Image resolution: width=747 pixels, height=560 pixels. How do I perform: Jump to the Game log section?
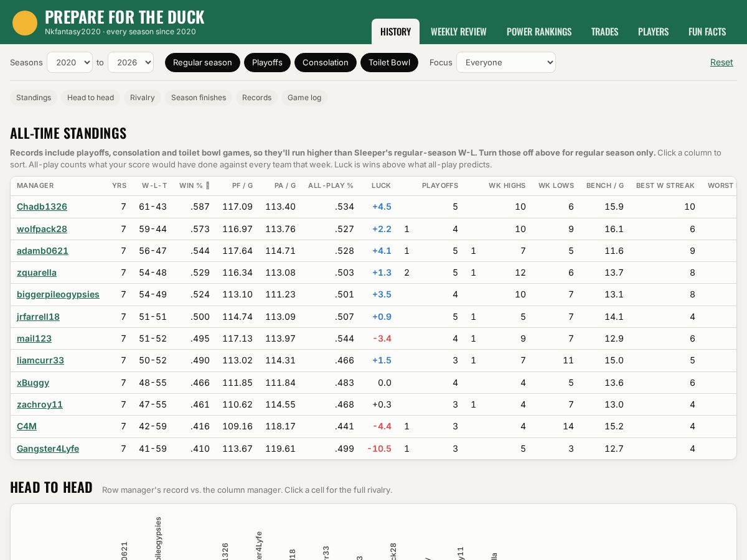304,98
